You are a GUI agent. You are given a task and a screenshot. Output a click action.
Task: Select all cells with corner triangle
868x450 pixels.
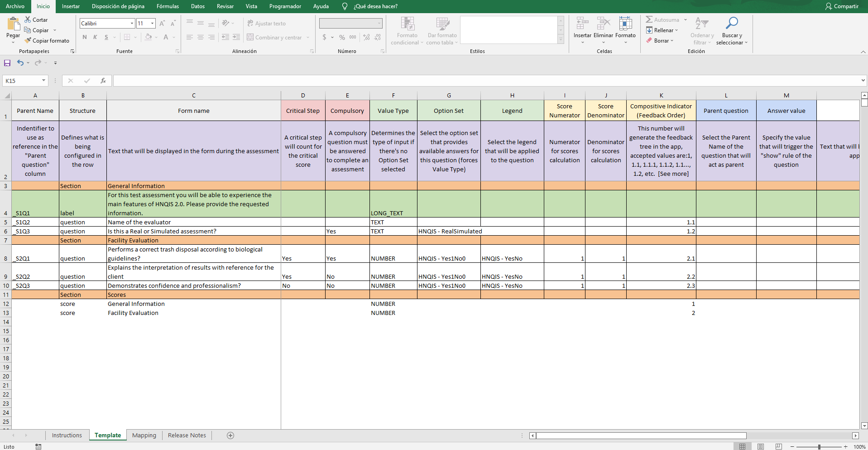pos(7,96)
